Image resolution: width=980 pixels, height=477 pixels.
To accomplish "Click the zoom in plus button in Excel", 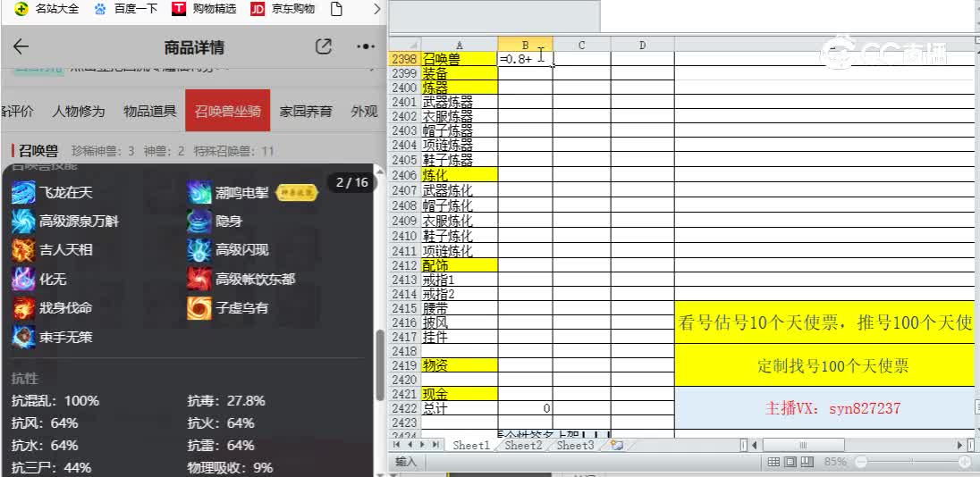I will coord(966,462).
